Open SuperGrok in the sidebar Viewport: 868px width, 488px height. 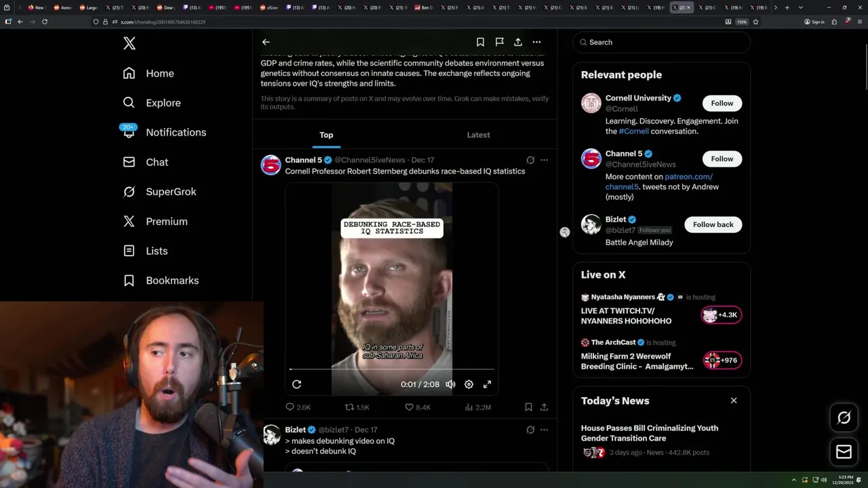[x=159, y=192]
